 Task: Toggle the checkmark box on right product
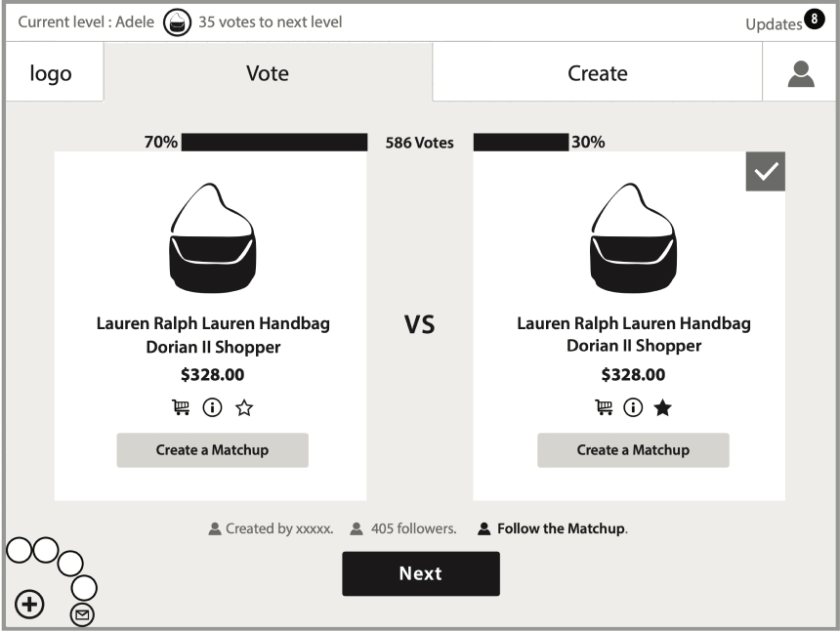[765, 171]
